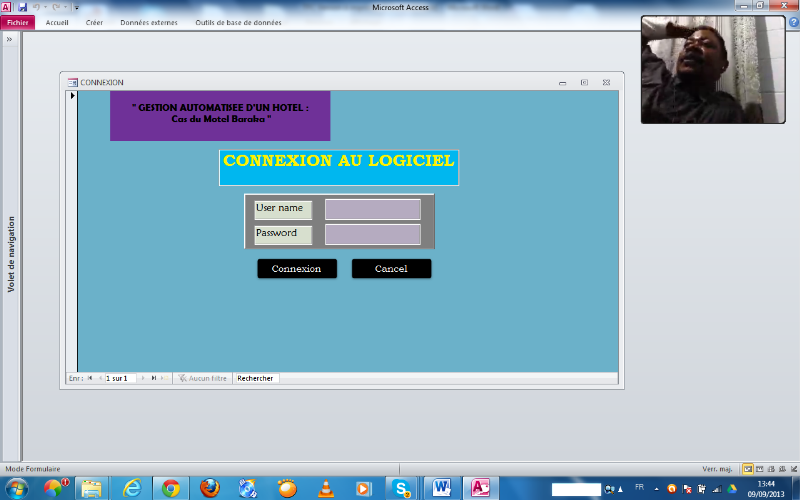This screenshot has width=800, height=500.
Task: Open the Redo history dropdown arrow
Action: point(65,7)
